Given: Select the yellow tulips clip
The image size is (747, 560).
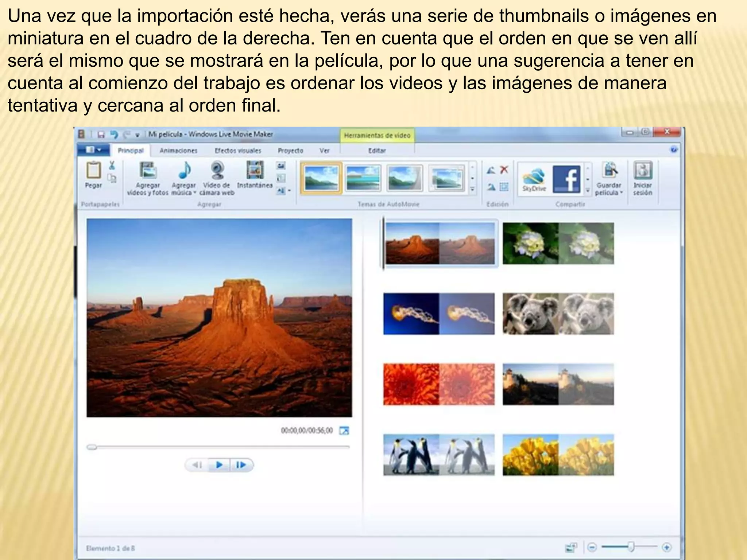Looking at the screenshot, I should 558,455.
